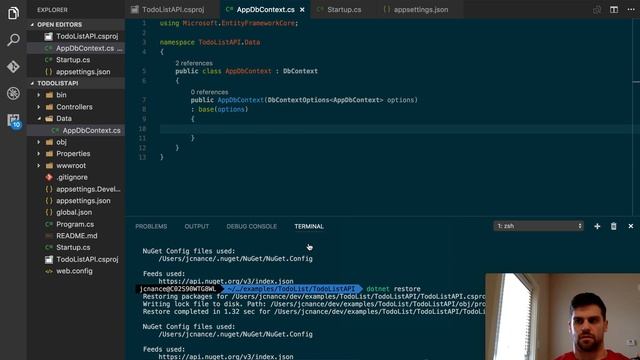Open the global.json file

tap(76, 212)
